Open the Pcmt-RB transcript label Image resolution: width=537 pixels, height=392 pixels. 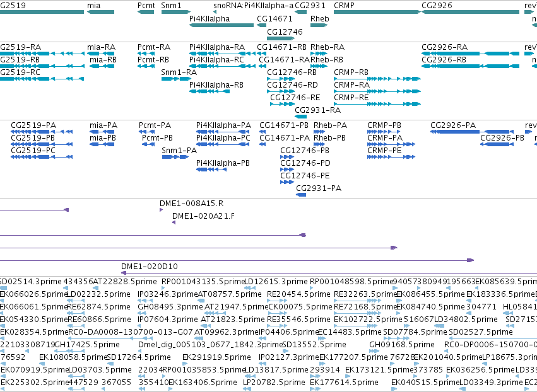point(153,59)
